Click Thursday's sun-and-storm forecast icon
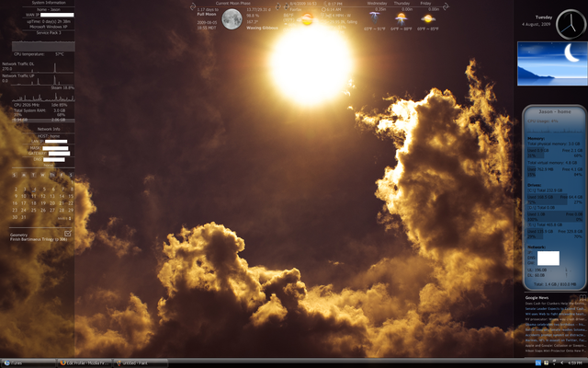This screenshot has width=588, height=368. click(x=401, y=18)
